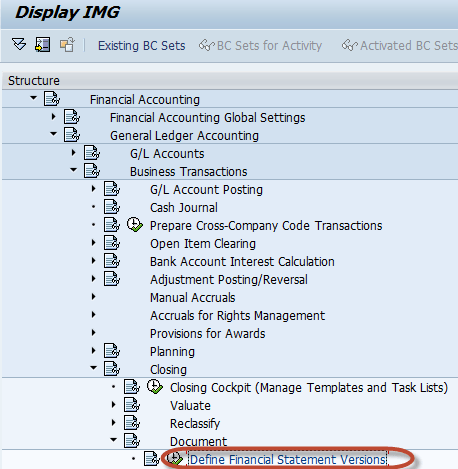
Task: Open documentation icon for Closing Cockpit
Action: click(132, 387)
